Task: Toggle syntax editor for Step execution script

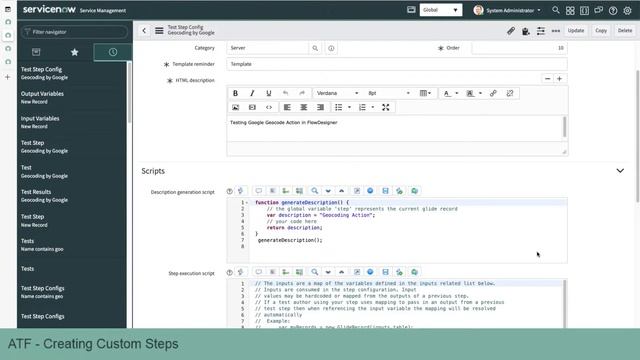Action: click(241, 272)
